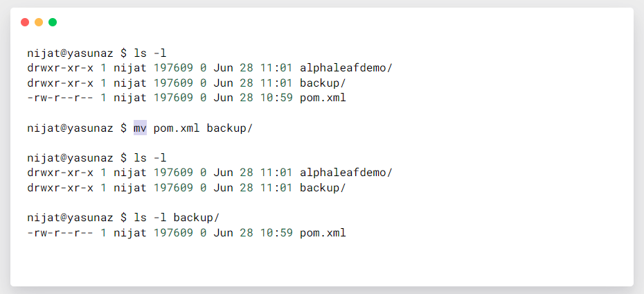Select "pom.xml" in the first listing

(x=322, y=98)
